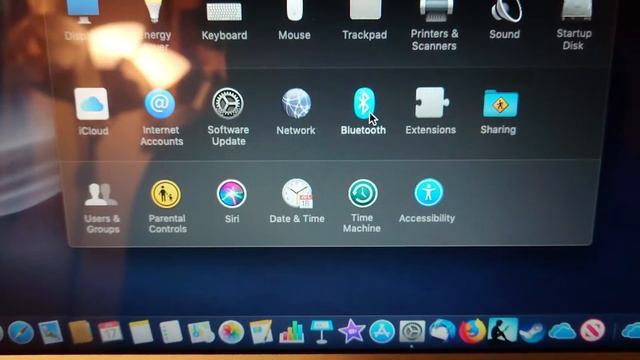This screenshot has width=640, height=360.
Task: Launch Keynote from the Dock
Action: click(x=322, y=331)
